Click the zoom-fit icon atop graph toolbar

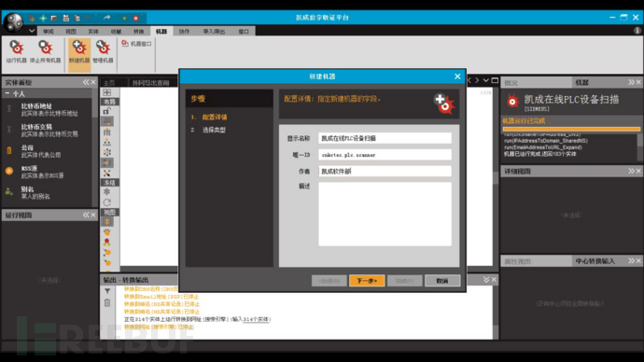point(106,92)
